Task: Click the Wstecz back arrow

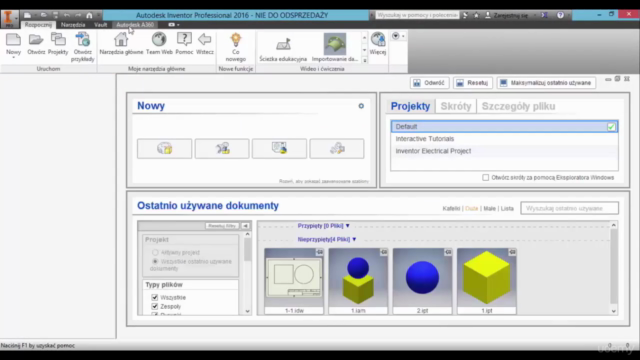Action: tap(204, 39)
